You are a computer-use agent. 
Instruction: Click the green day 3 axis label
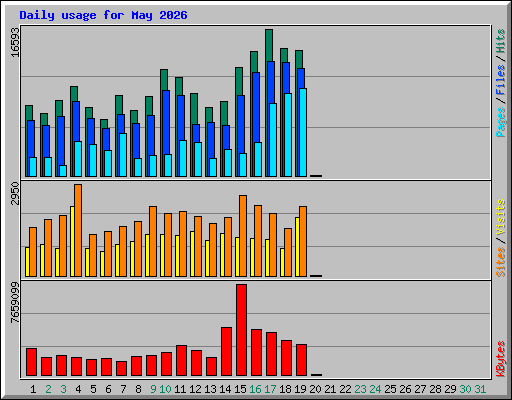tap(63, 389)
